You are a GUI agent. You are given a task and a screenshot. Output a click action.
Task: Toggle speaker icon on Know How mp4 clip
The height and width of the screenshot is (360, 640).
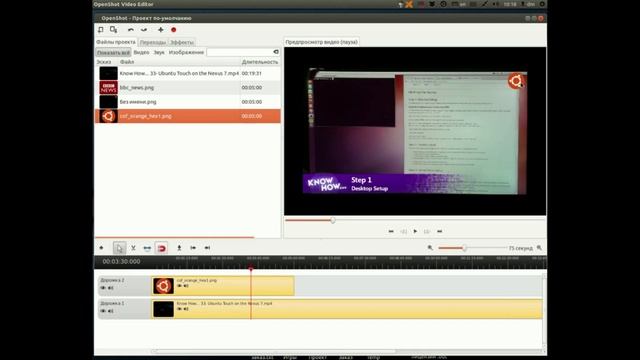[186, 309]
